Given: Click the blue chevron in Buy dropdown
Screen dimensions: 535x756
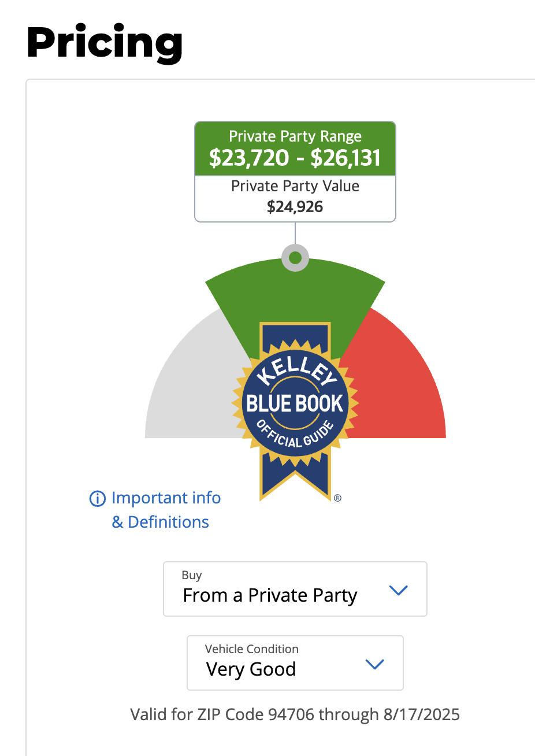Looking at the screenshot, I should (x=399, y=590).
